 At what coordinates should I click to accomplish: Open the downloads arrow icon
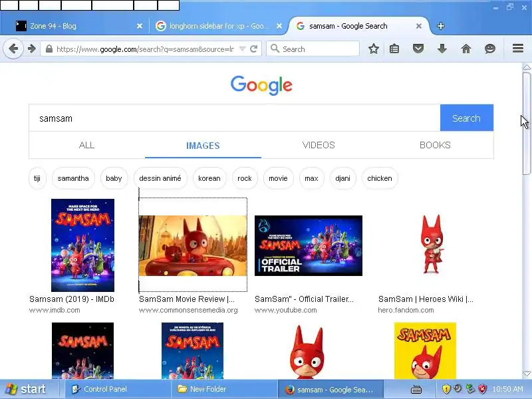click(442, 49)
